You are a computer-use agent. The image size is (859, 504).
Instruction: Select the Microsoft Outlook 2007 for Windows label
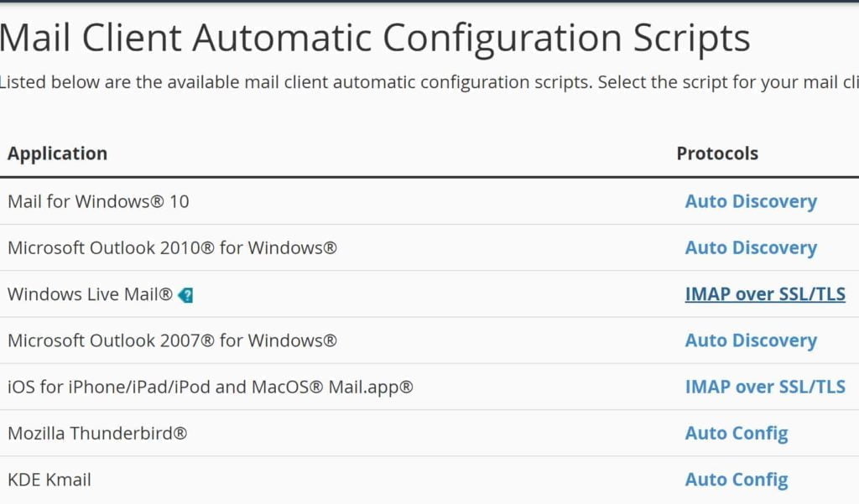tap(172, 340)
